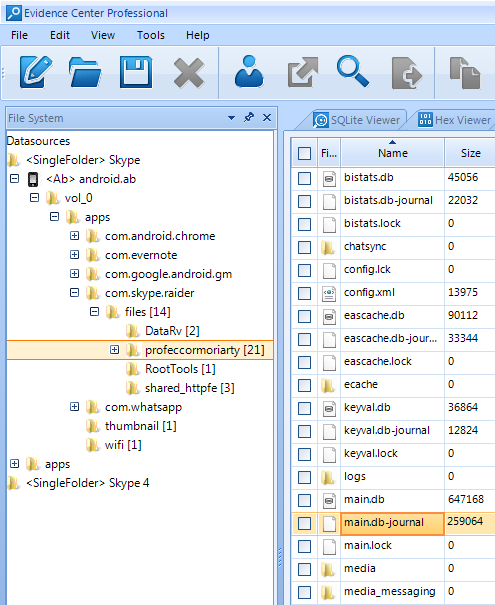Collapse the com.skype.raider tree node
Image resolution: width=495 pixels, height=605 pixels.
pos(74,293)
